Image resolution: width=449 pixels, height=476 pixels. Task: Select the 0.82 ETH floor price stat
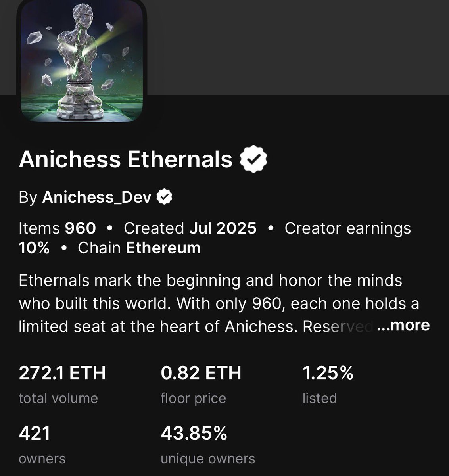(201, 373)
